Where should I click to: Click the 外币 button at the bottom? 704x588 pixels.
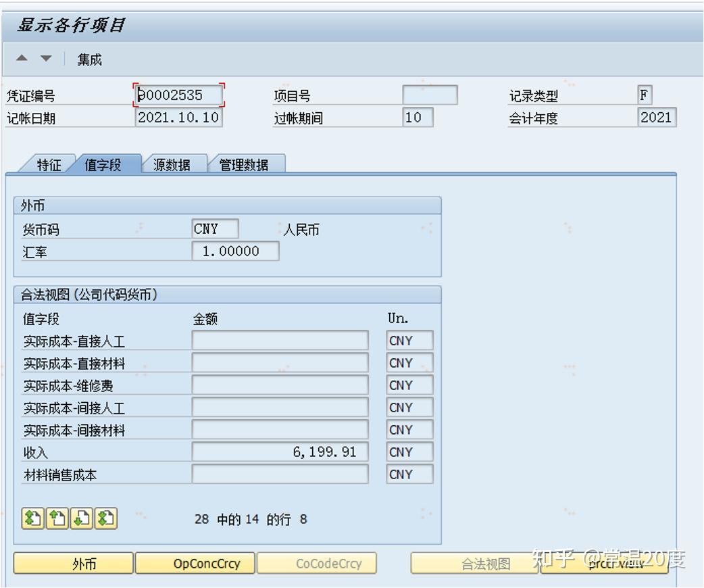pos(73,563)
